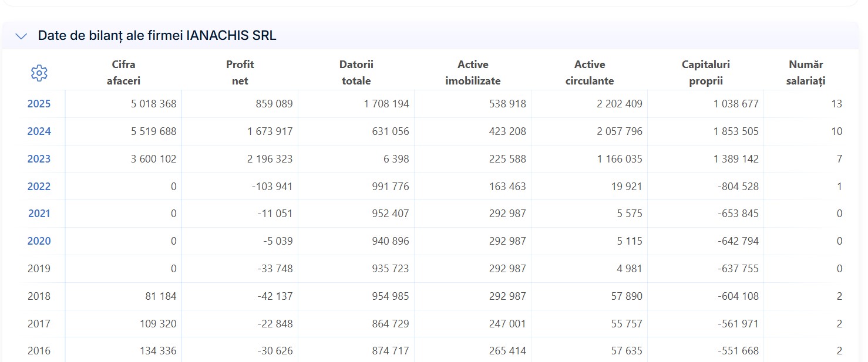
Task: Select total debts value 952 407
Action: tap(391, 214)
